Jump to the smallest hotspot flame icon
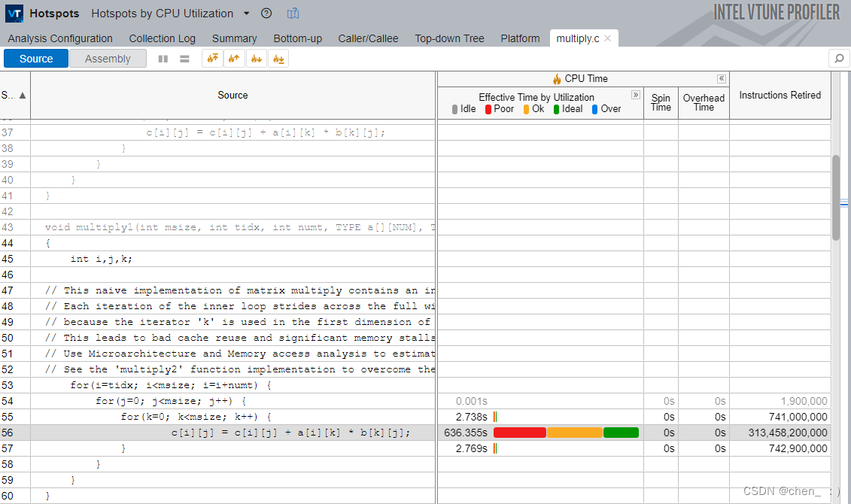851x504 pixels. tap(278, 58)
